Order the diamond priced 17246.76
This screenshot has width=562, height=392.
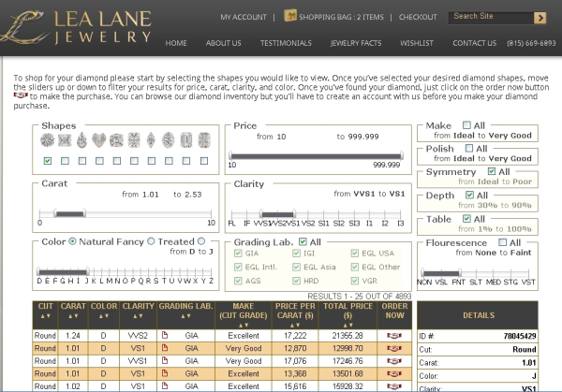point(394,361)
